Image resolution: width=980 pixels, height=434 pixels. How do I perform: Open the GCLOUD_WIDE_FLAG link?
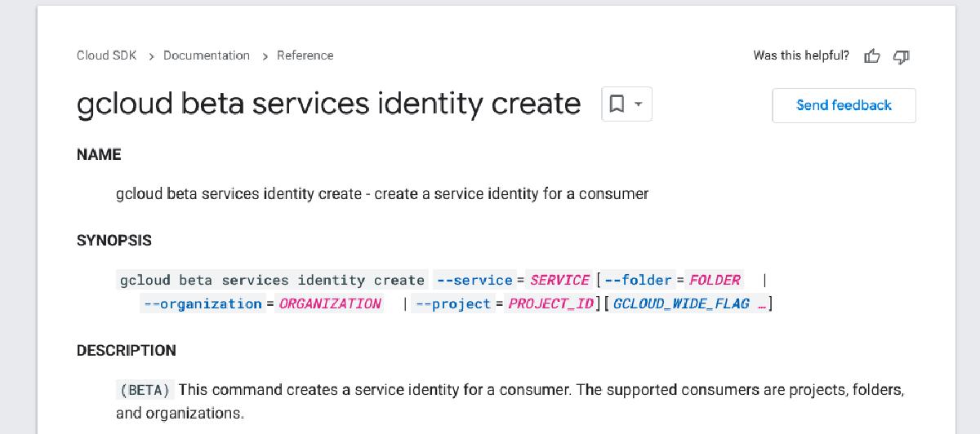click(x=688, y=303)
